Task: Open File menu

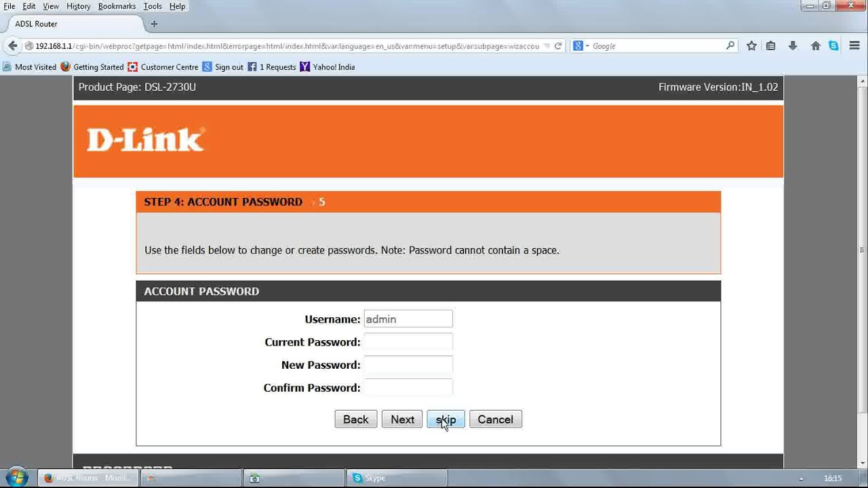Action: 9,6
